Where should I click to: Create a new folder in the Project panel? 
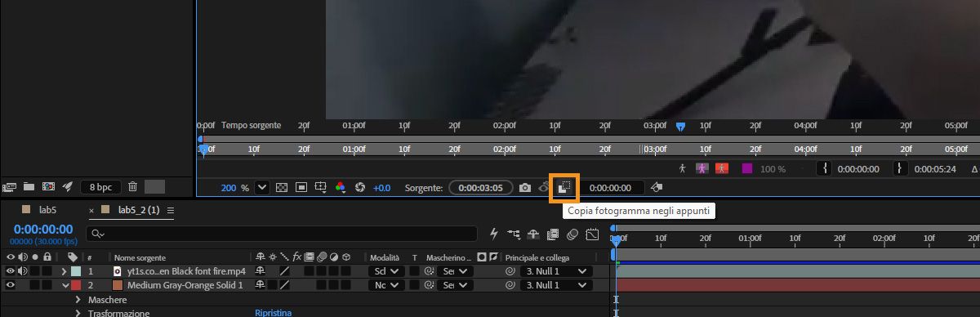29,187
